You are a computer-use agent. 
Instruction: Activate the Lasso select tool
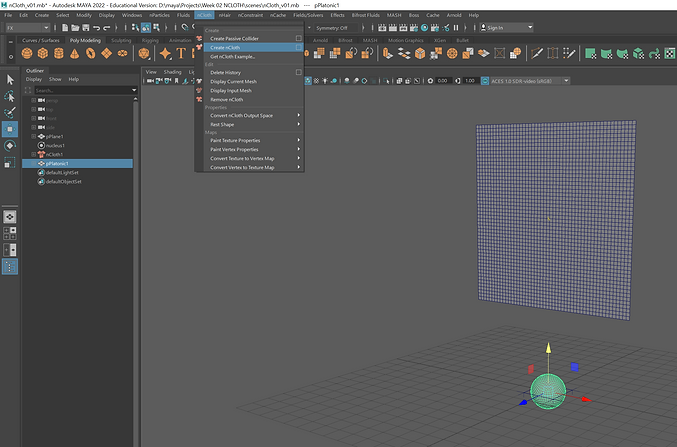10,96
